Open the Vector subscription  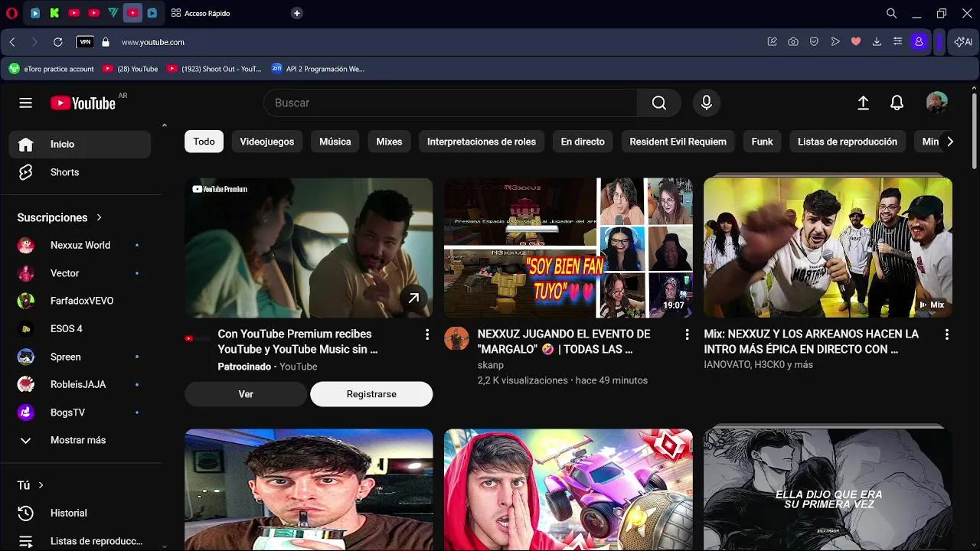[80, 273]
